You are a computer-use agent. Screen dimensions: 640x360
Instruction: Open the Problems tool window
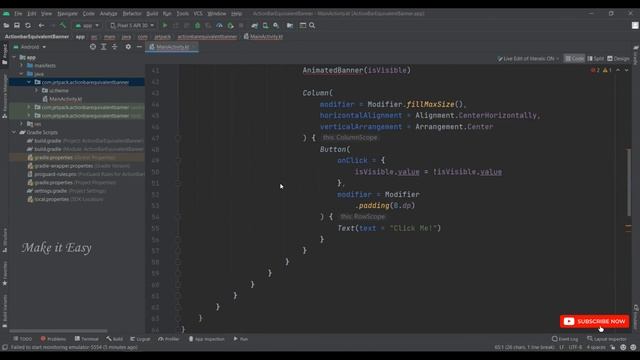point(53,339)
